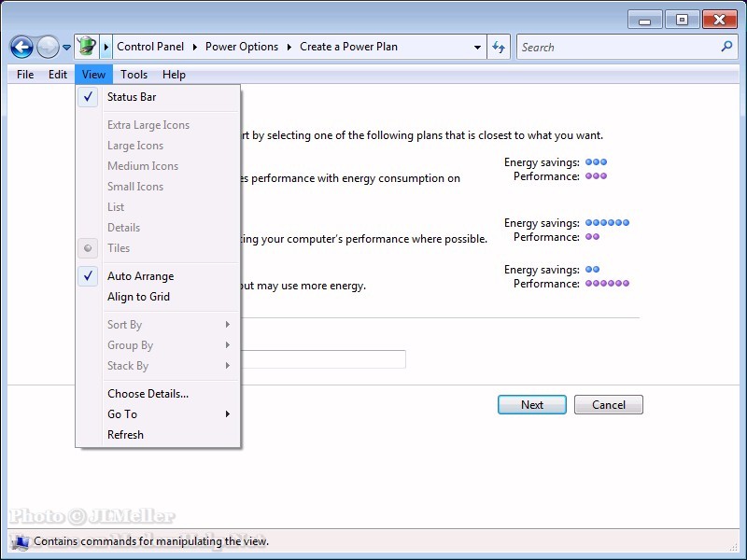Expand the Sort By submenu

click(x=158, y=325)
